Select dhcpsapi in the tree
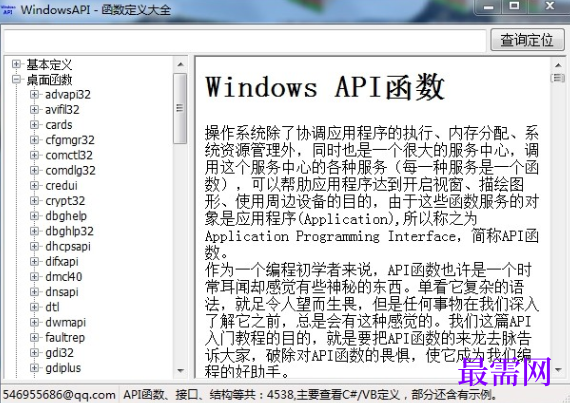 click(68, 247)
